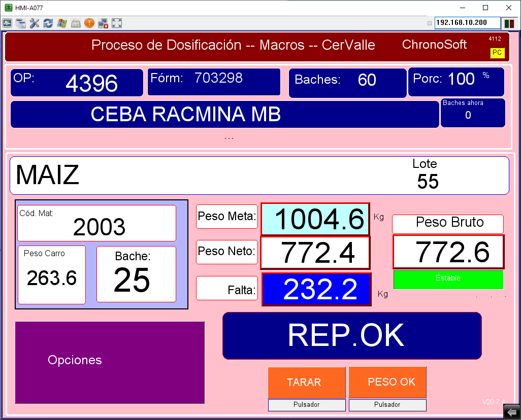This screenshot has width=521, height=420.
Task: Open the on-screen keyboard toolbar icon
Action: (76, 23)
